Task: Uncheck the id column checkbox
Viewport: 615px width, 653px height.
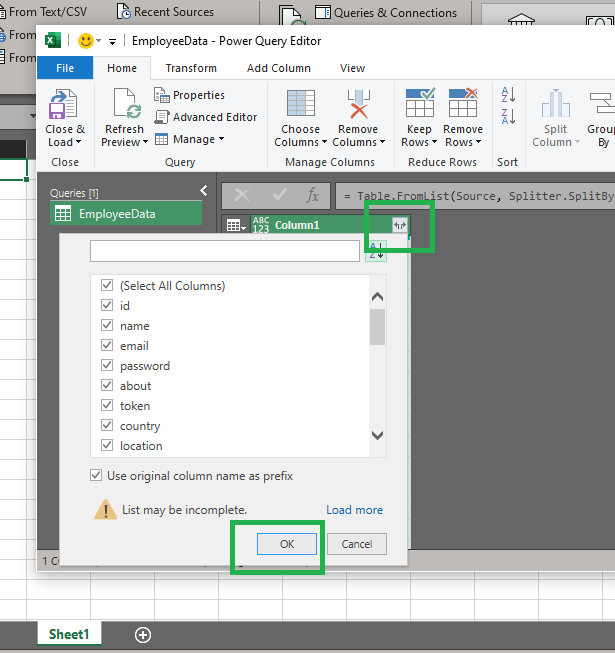Action: click(107, 305)
